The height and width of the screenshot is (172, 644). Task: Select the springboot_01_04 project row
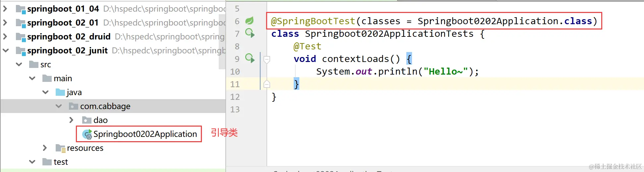pyautogui.click(x=113, y=9)
